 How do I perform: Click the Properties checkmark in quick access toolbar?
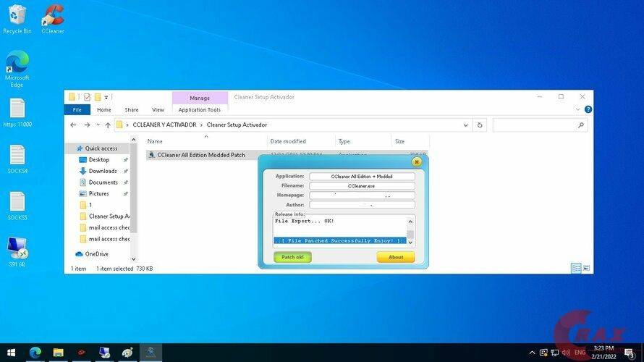coord(87,97)
